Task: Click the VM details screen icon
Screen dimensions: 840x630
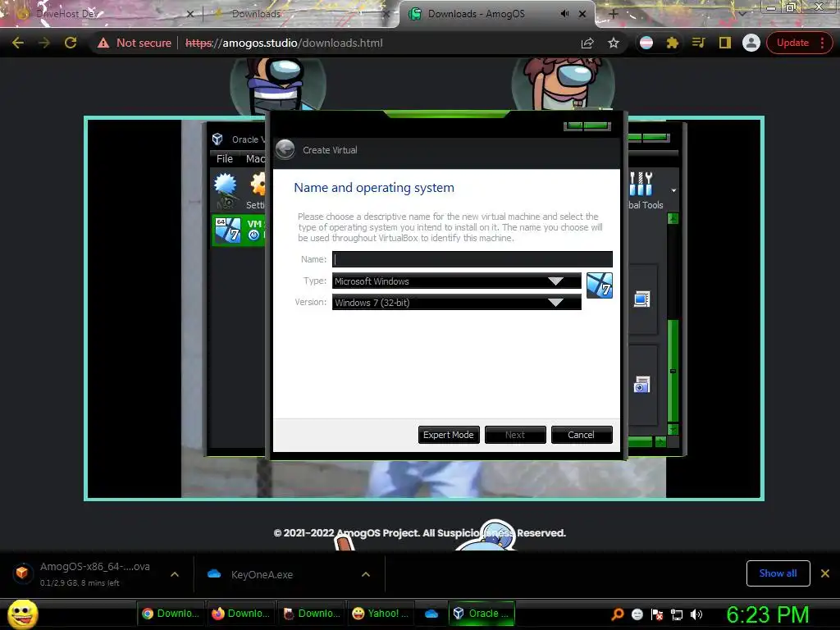Action: [641, 299]
